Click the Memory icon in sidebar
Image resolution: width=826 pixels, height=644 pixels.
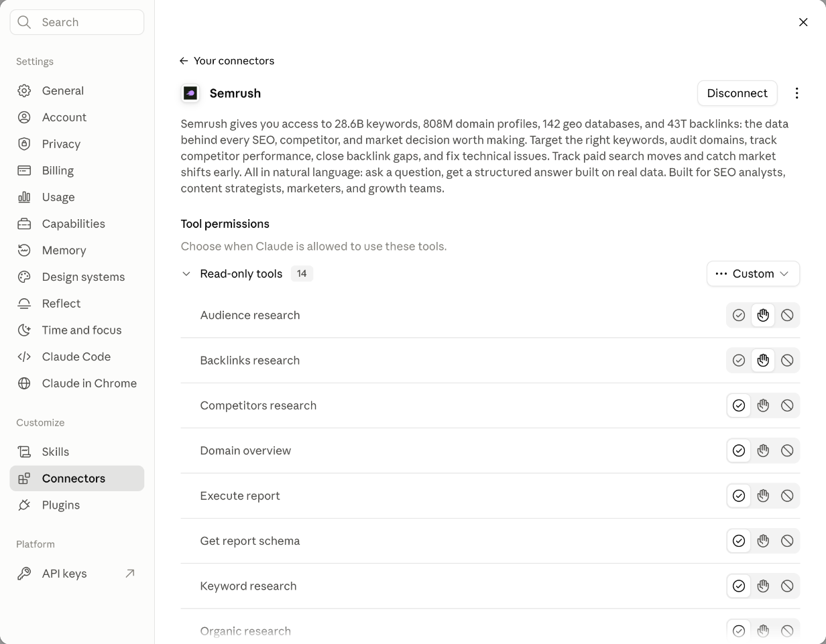pos(24,250)
